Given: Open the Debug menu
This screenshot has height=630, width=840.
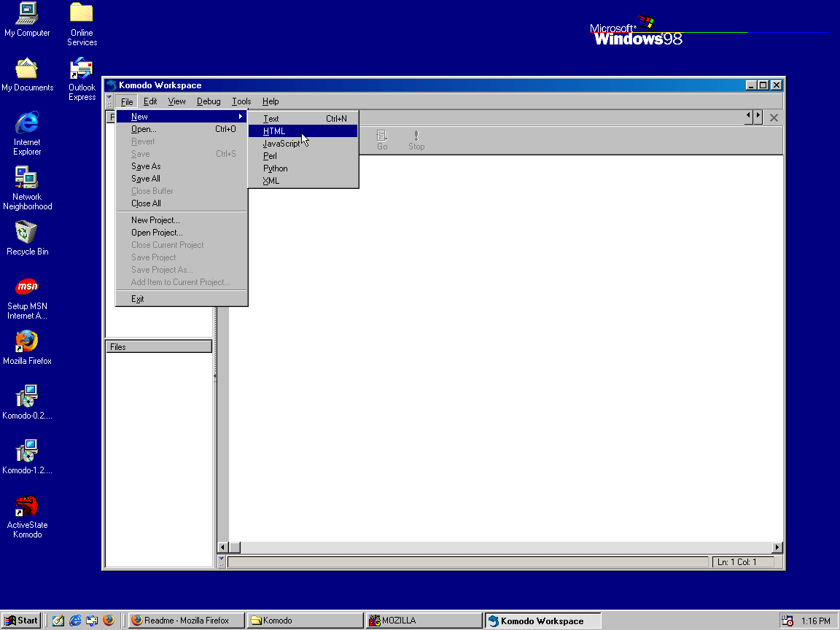Looking at the screenshot, I should point(209,101).
